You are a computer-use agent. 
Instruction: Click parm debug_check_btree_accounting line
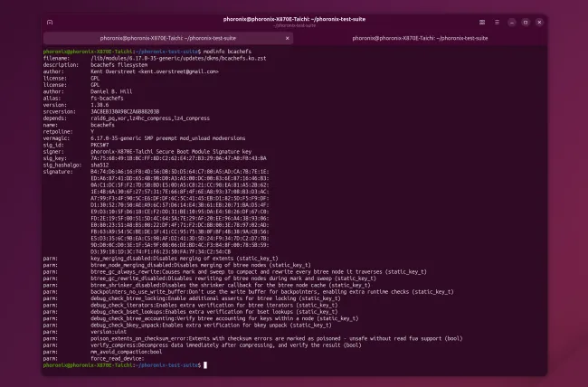point(224,319)
